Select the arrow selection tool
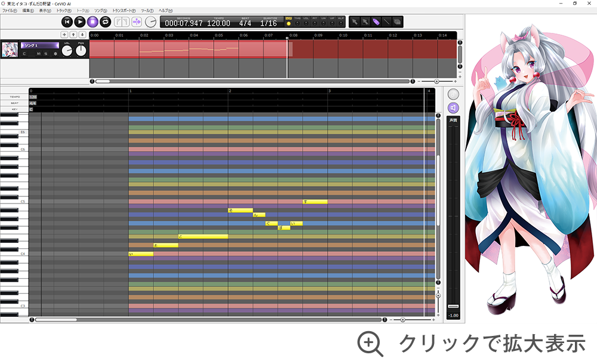 coord(355,22)
